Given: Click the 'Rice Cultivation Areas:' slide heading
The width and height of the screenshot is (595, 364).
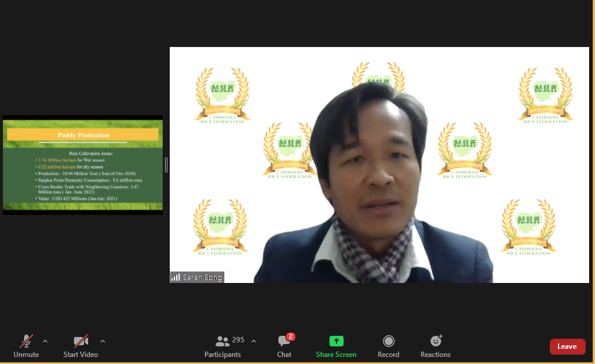Looking at the screenshot, I should [x=91, y=154].
